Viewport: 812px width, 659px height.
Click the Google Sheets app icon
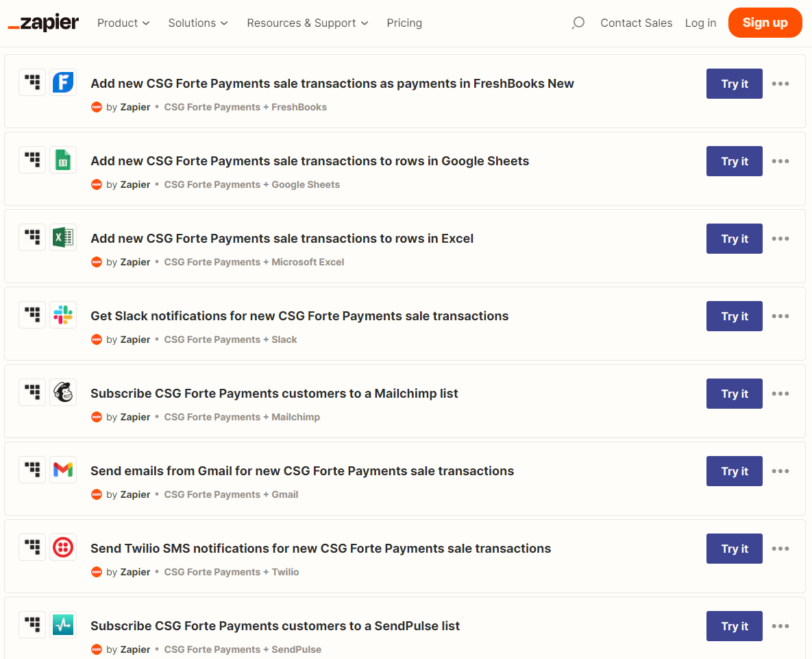coord(63,160)
